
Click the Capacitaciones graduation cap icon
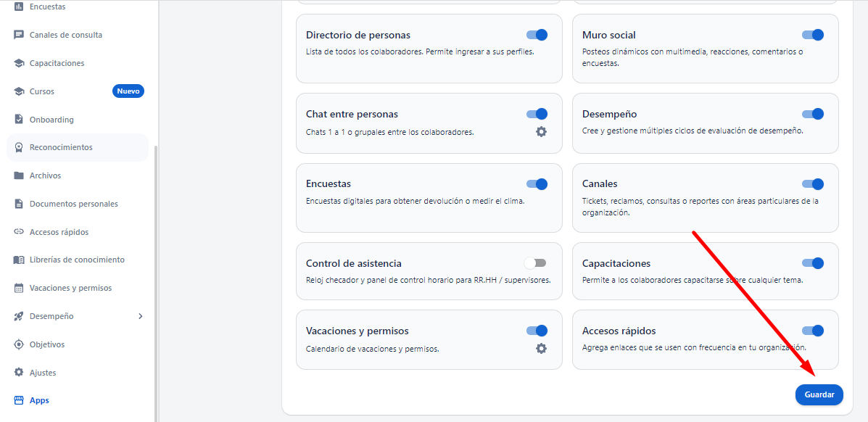pyautogui.click(x=19, y=63)
